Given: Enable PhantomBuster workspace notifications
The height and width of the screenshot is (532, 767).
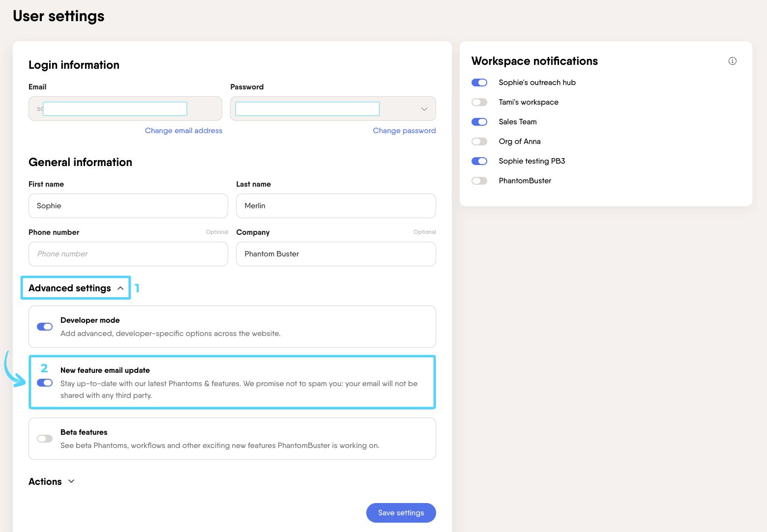Looking at the screenshot, I should [x=479, y=181].
